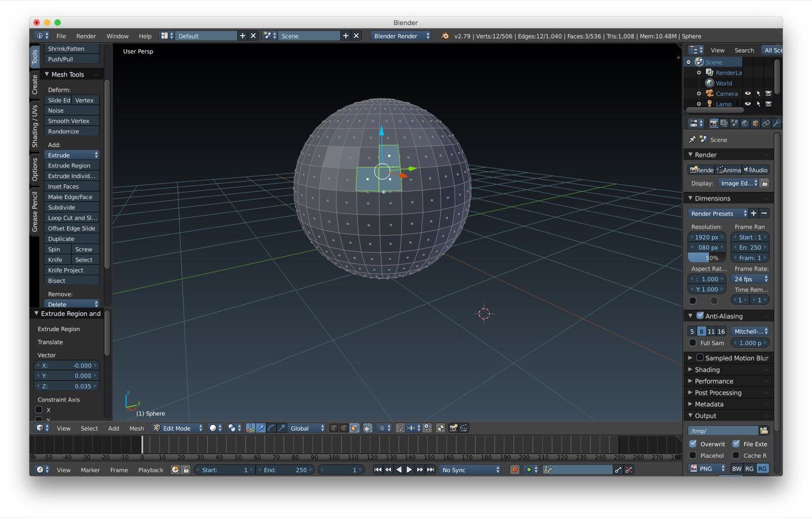Switch to the Shading / UVs tab
The width and height of the screenshot is (812, 518).
point(35,126)
